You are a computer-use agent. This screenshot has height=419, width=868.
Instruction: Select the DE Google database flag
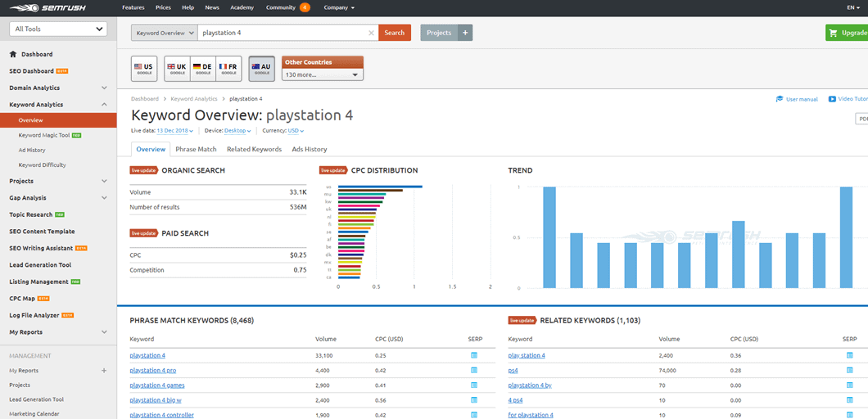[x=202, y=69]
